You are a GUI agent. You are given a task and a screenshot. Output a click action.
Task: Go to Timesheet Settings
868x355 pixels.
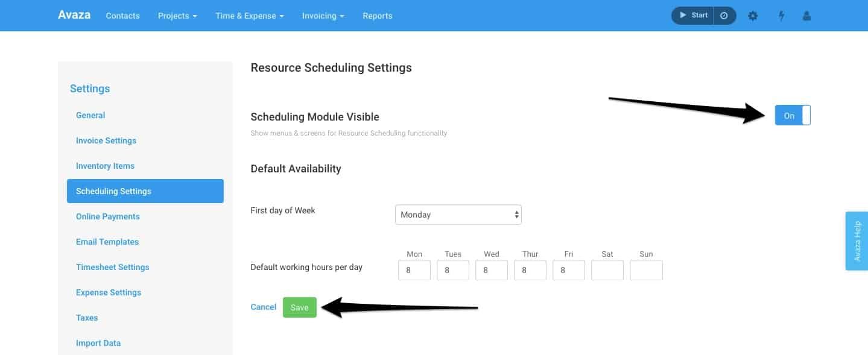[x=112, y=267]
